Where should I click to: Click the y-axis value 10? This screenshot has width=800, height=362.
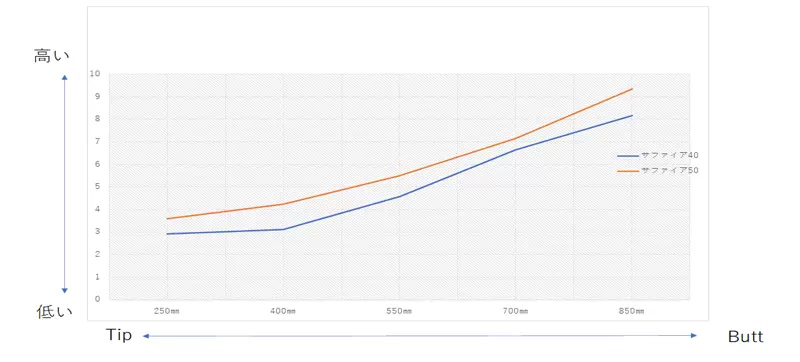[x=96, y=74]
